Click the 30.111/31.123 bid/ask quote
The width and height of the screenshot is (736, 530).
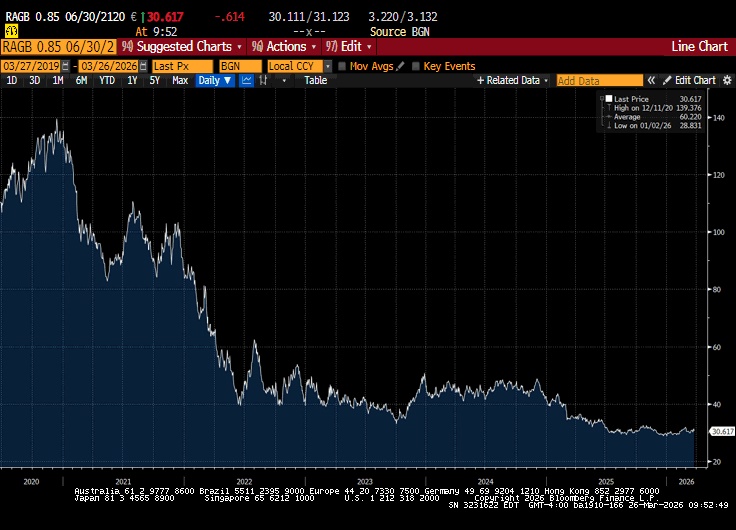309,17
